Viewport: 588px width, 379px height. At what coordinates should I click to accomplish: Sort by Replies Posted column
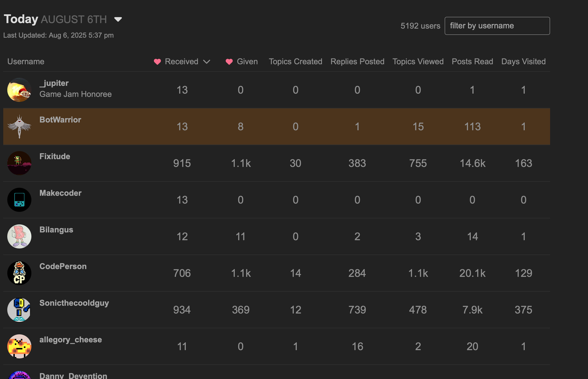pos(357,61)
